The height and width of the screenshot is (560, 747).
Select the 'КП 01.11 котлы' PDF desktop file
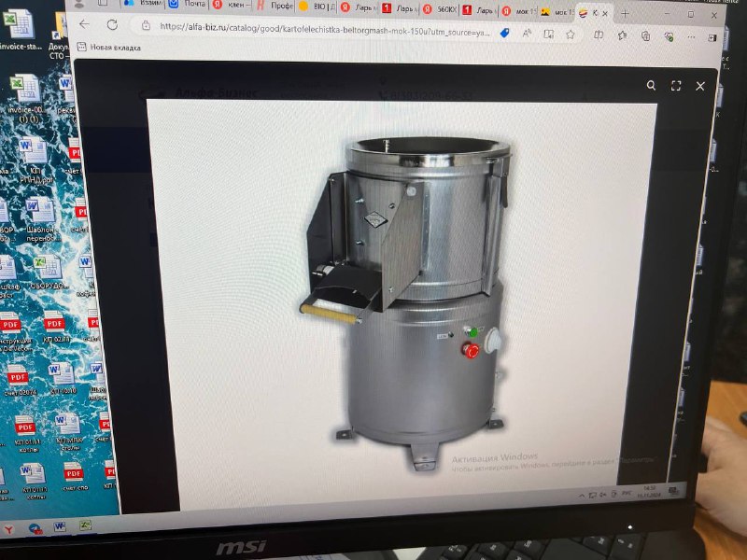click(27, 432)
